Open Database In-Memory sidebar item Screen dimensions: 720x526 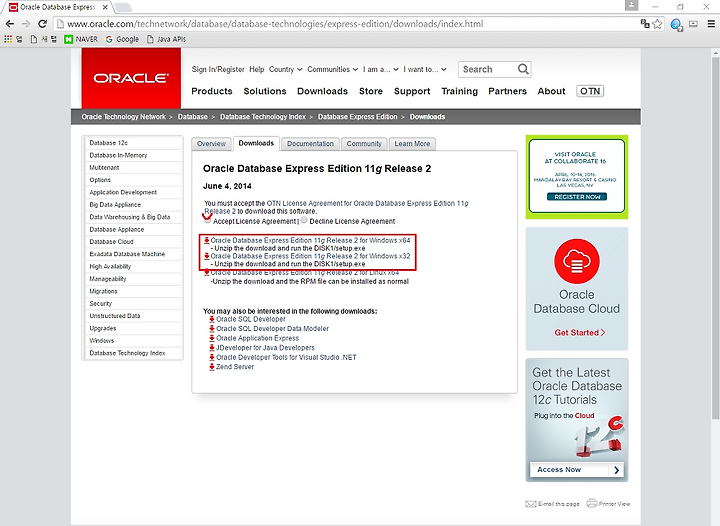click(132, 155)
